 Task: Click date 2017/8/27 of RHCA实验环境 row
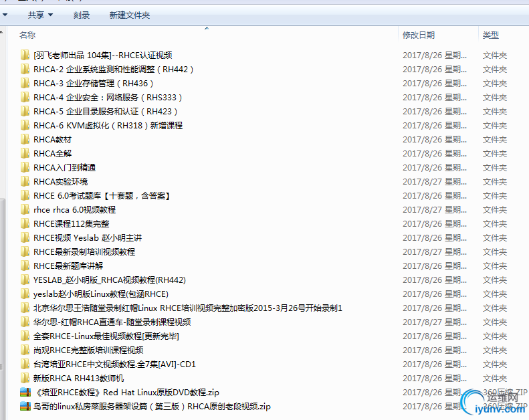tap(435, 181)
